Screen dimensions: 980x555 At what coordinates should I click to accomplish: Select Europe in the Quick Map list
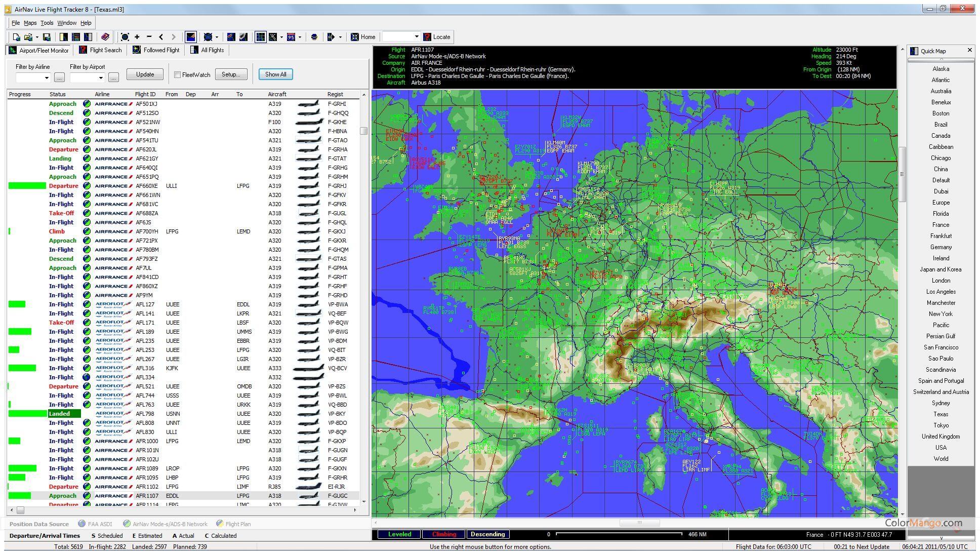pos(940,202)
